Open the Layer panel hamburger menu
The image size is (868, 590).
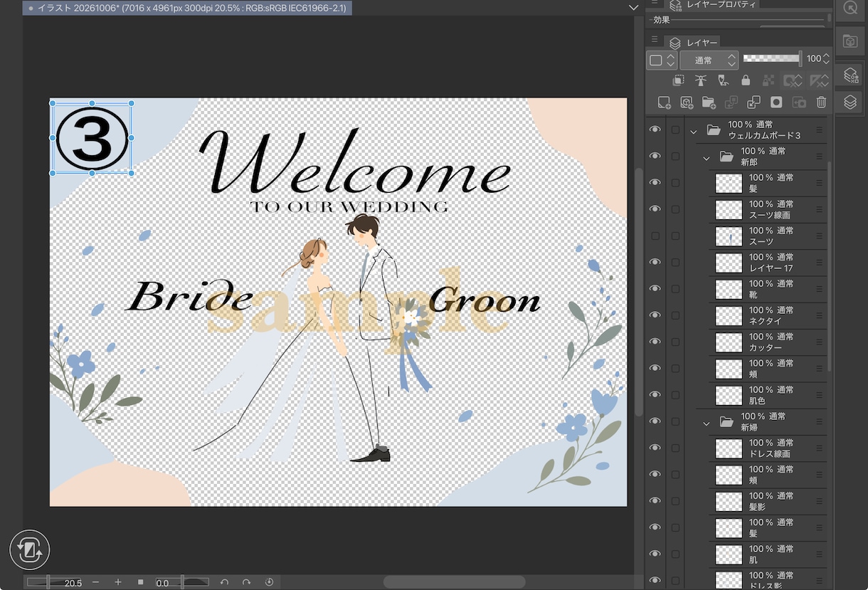click(x=655, y=39)
